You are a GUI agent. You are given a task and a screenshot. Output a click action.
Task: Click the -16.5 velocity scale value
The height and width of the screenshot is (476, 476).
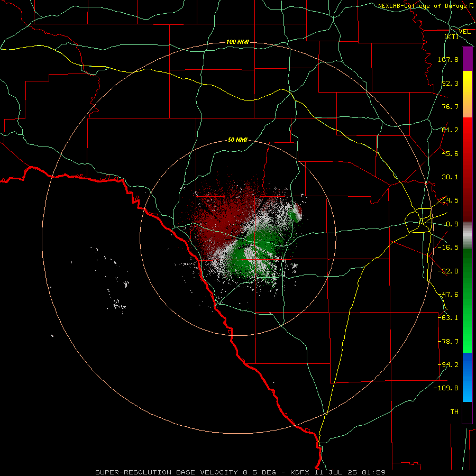[448, 248]
